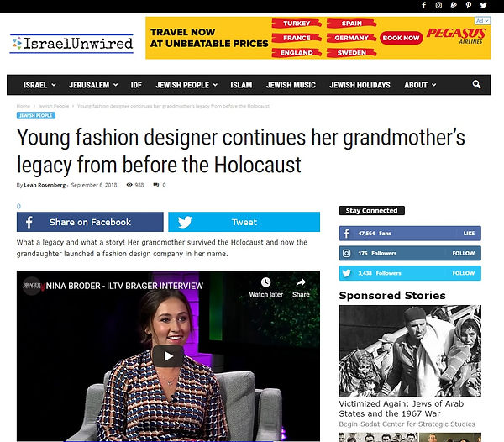Open the Instagram icon in top bar
Screen dimensions: 504x442
(x=438, y=5)
